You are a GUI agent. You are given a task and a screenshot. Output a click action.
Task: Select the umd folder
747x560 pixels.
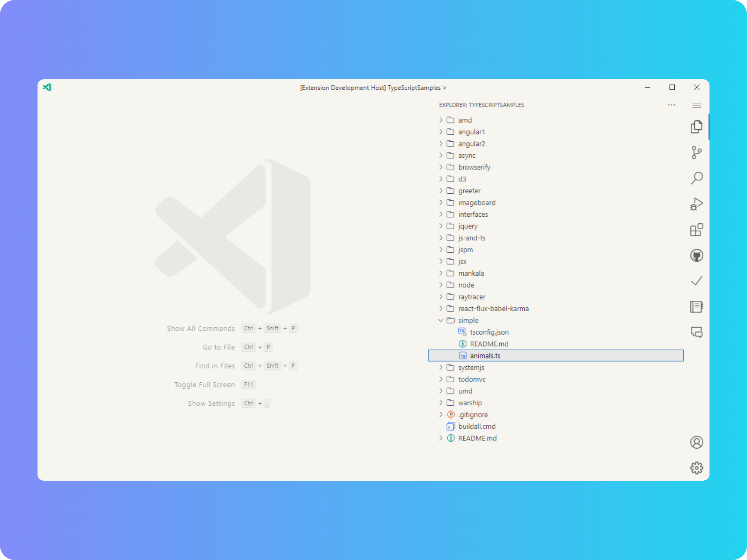[556, 391]
